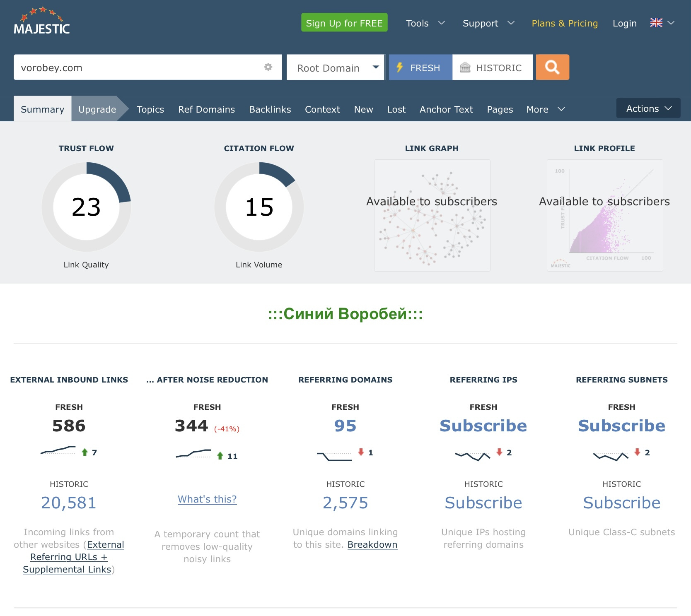Expand the More tab dropdown
Screen dimensions: 691x616
point(545,109)
